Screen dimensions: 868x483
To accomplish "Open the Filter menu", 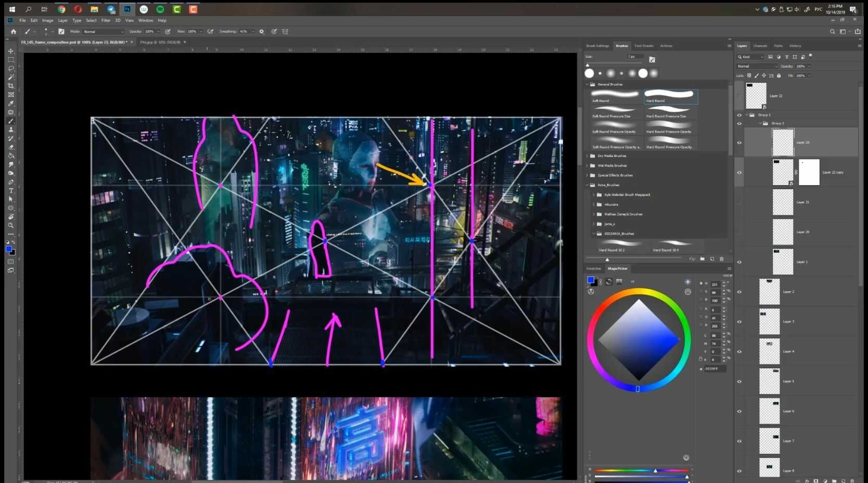I will pyautogui.click(x=106, y=21).
